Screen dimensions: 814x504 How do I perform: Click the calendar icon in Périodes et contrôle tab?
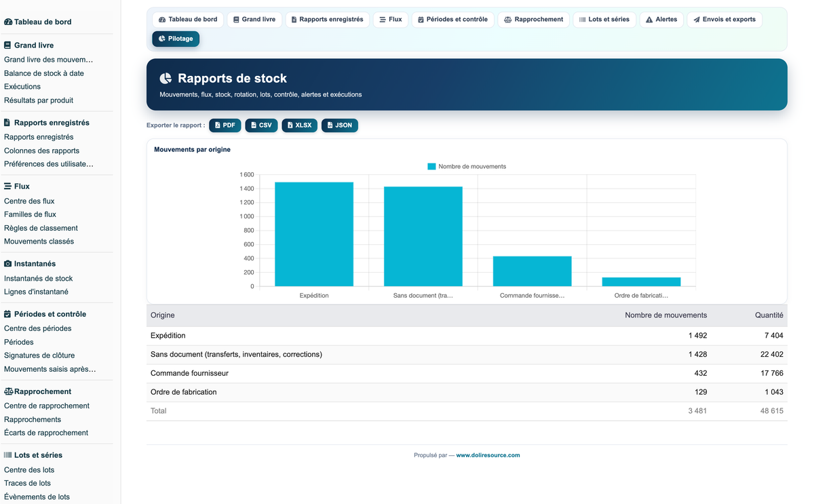point(421,20)
